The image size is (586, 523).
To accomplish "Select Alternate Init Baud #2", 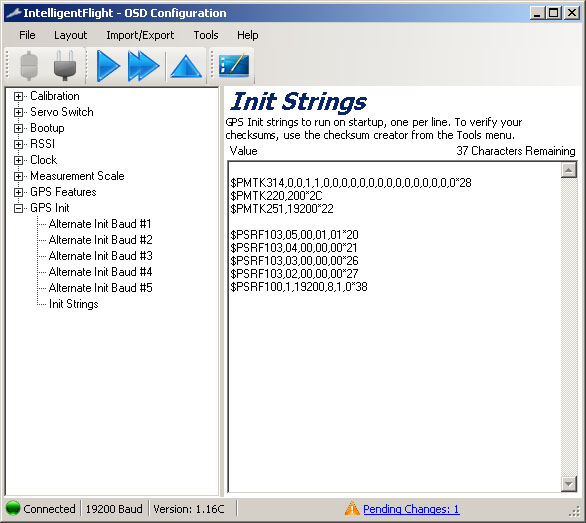I will (x=101, y=240).
